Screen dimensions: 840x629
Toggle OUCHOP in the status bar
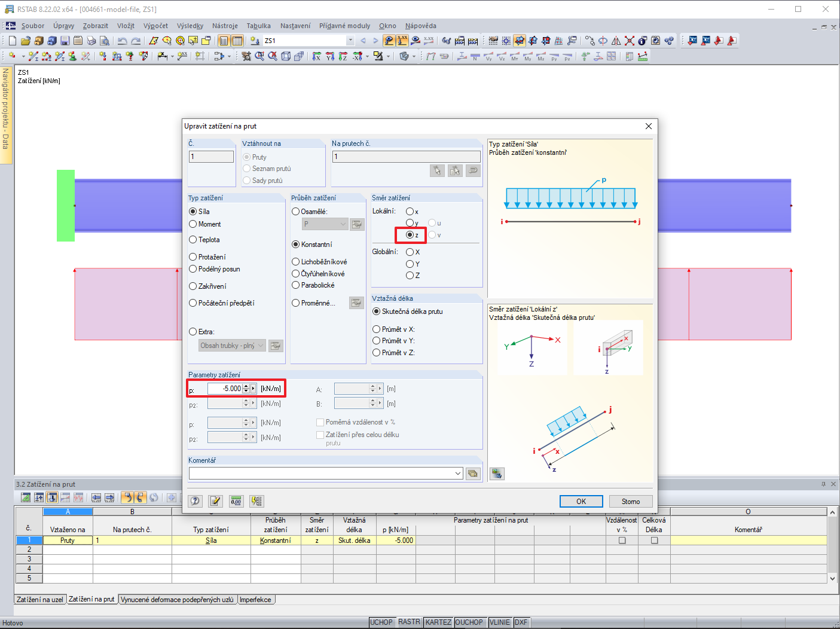pos(469,622)
